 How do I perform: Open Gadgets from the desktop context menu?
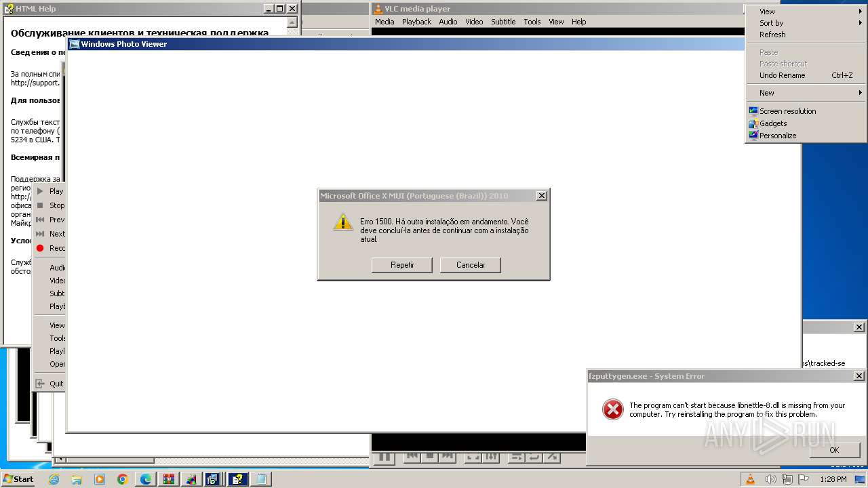[806, 123]
